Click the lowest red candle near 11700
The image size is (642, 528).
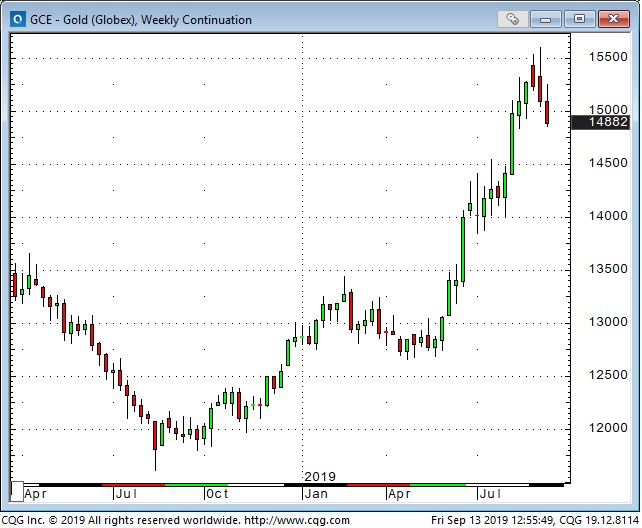tap(155, 435)
